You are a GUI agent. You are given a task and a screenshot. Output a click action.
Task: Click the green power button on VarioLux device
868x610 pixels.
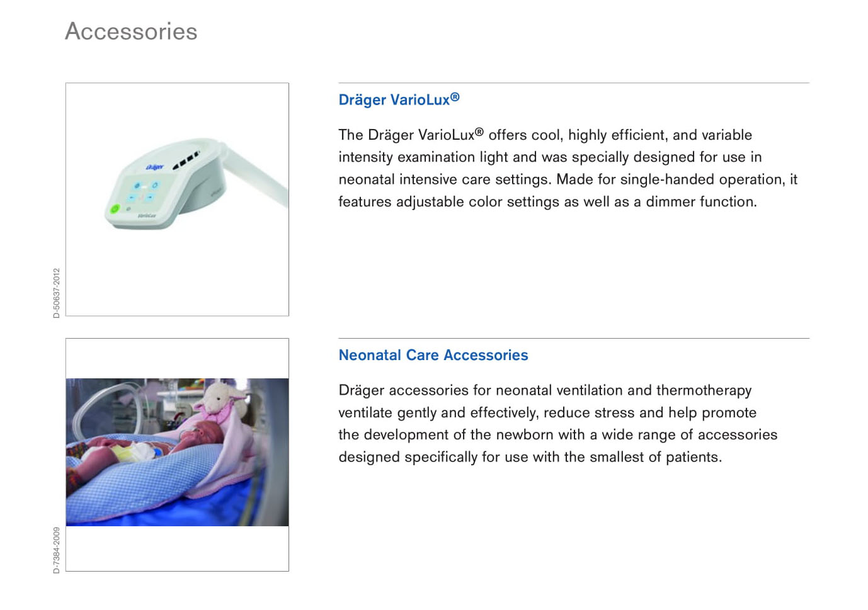[115, 208]
